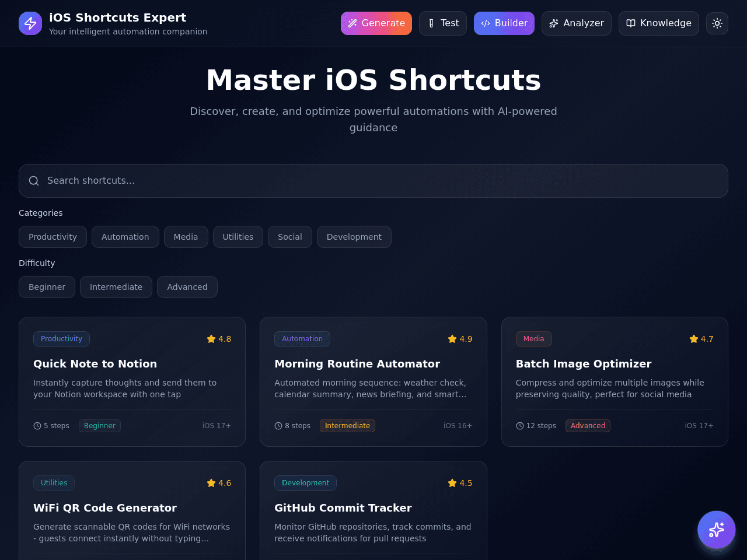Click the star rating on Quick Note to Notion
Screen dimensions: 747x560
[x=219, y=339]
